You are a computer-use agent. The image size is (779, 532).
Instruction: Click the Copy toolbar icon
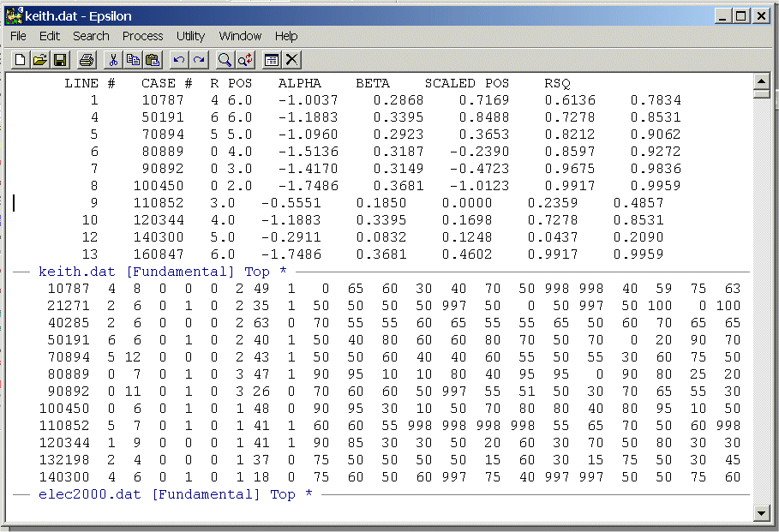click(x=132, y=59)
